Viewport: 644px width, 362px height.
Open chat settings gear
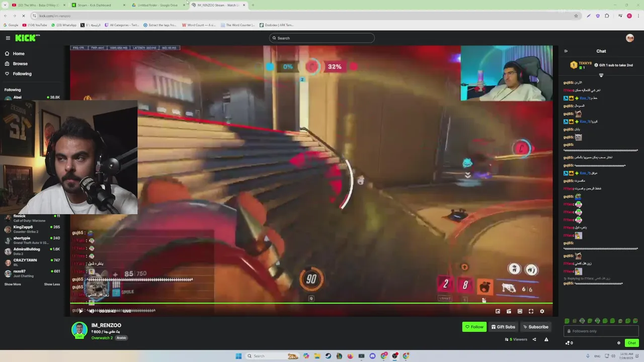click(619, 343)
